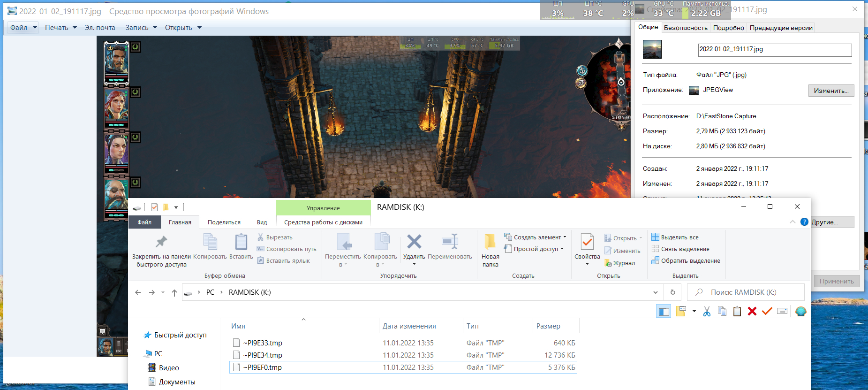Viewport: 868px width, 390px height.
Task: Toggle the navigation pane layout icon
Action: 664,311
